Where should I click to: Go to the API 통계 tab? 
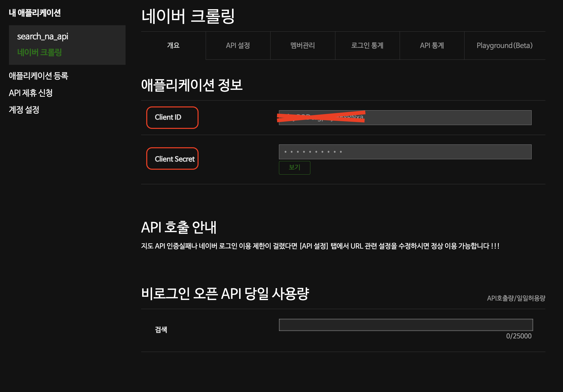click(432, 45)
